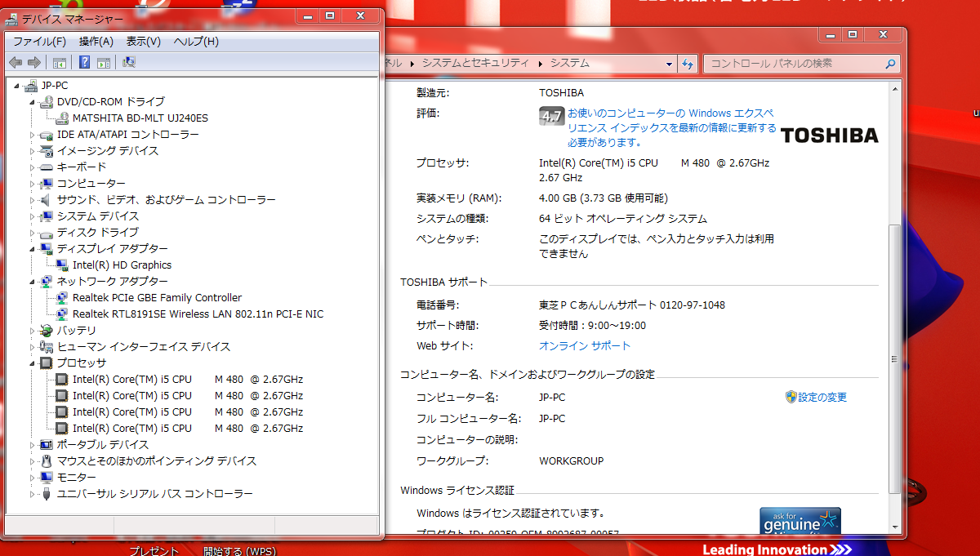Viewport: 980px width, 556px height.
Task: Click the scroll-up arrow of System window scrollbar
Action: coord(895,89)
